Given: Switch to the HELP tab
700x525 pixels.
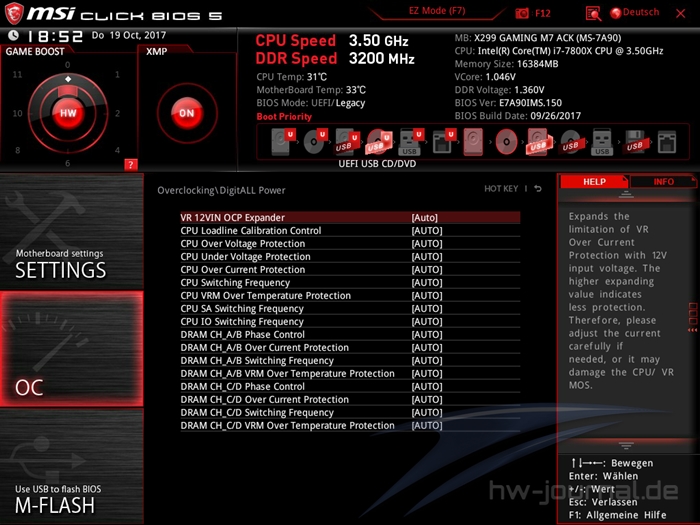Looking at the screenshot, I should coord(594,182).
